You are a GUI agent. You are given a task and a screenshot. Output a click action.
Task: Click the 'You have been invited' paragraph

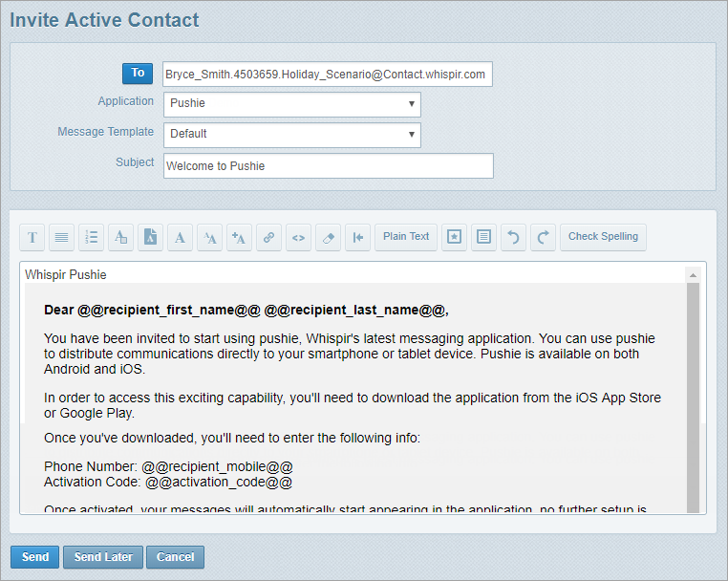[349, 354]
